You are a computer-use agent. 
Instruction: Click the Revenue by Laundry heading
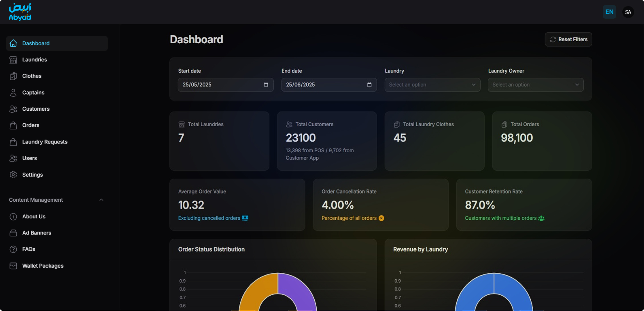(x=420, y=249)
